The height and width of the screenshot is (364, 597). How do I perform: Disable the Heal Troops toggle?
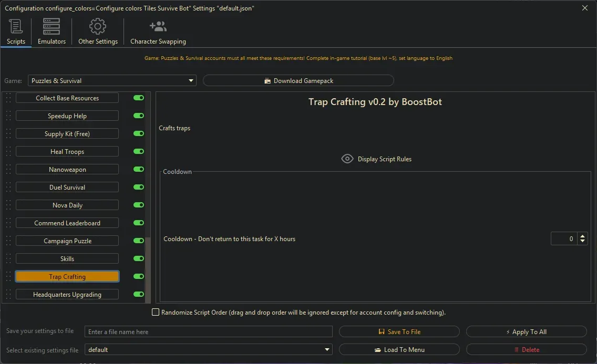138,151
